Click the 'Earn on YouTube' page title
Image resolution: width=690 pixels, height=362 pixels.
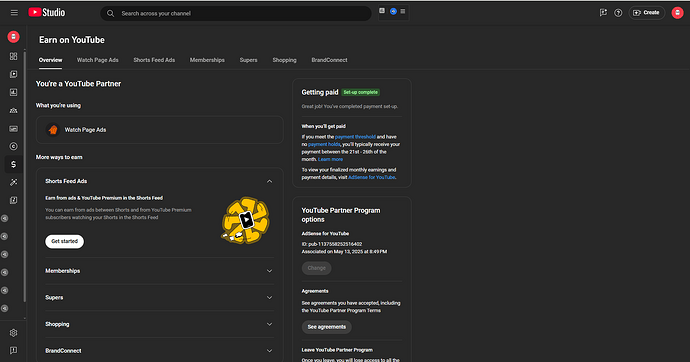pyautogui.click(x=72, y=40)
